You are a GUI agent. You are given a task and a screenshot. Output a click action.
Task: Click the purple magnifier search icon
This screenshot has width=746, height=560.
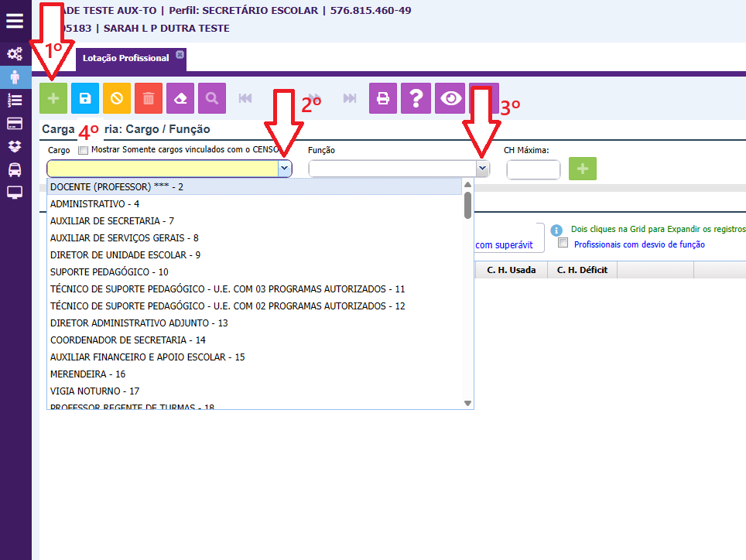(212, 99)
